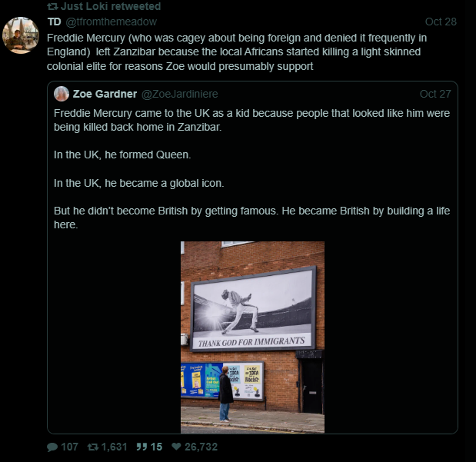Open Zoe Gardner's small avatar

[x=62, y=94]
